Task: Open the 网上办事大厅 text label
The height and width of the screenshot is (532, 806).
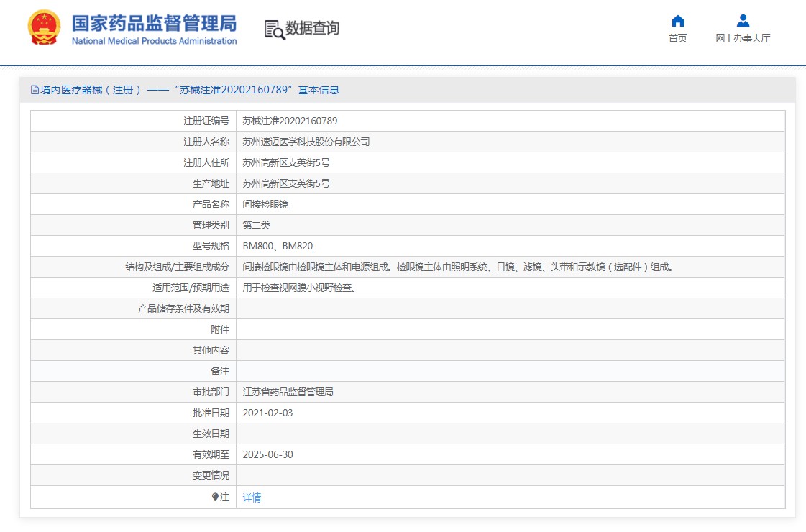Action: click(743, 38)
